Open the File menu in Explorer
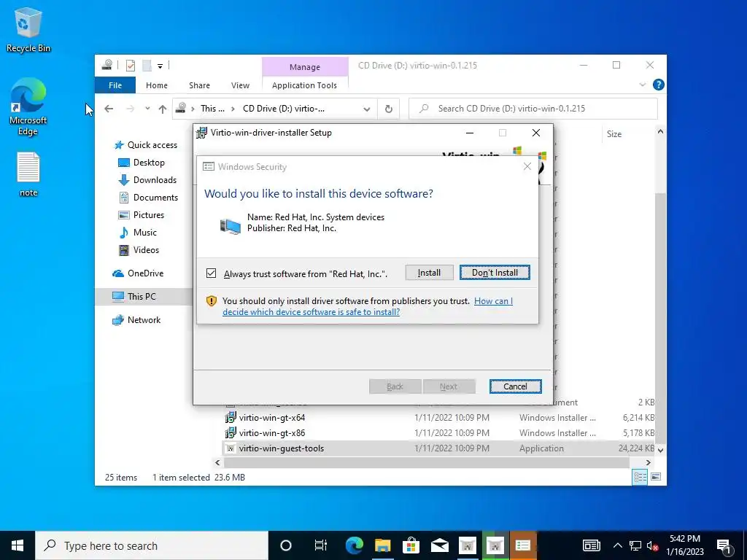Image resolution: width=747 pixels, height=560 pixels. 115,85
